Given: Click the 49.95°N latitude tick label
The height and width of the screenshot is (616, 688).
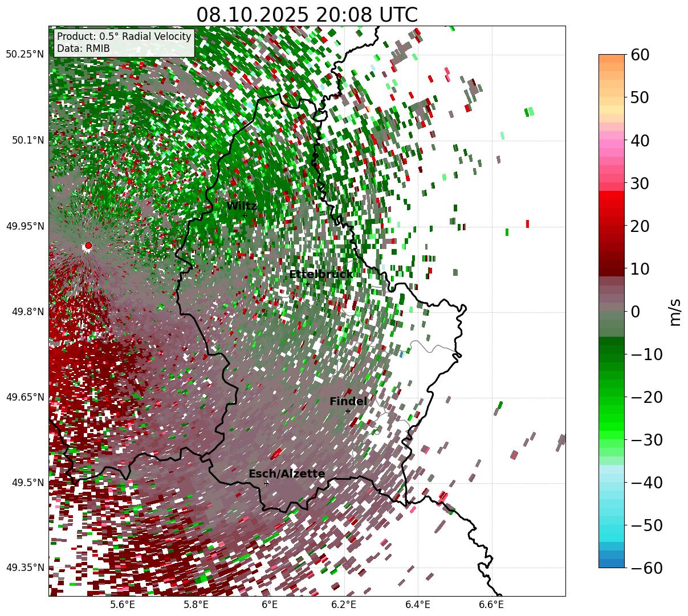Looking at the screenshot, I should [25, 226].
